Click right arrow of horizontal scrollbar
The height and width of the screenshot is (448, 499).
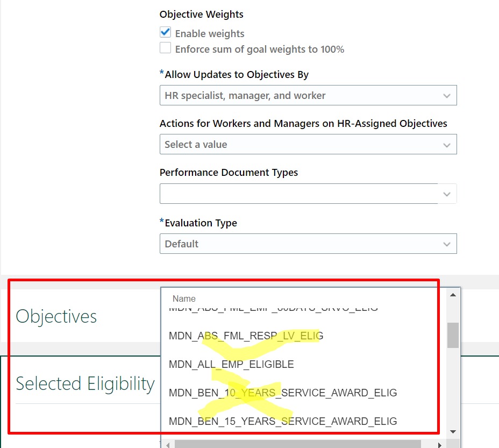pyautogui.click(x=439, y=444)
